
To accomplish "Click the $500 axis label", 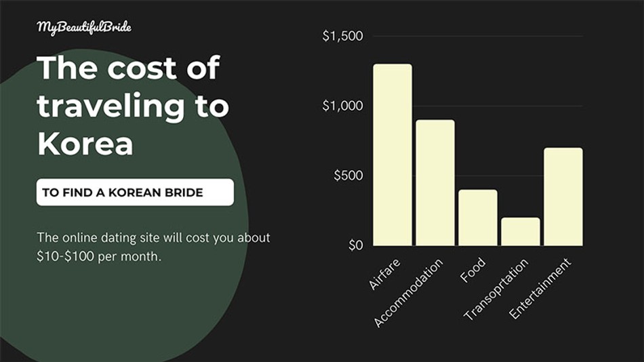I will tap(348, 176).
